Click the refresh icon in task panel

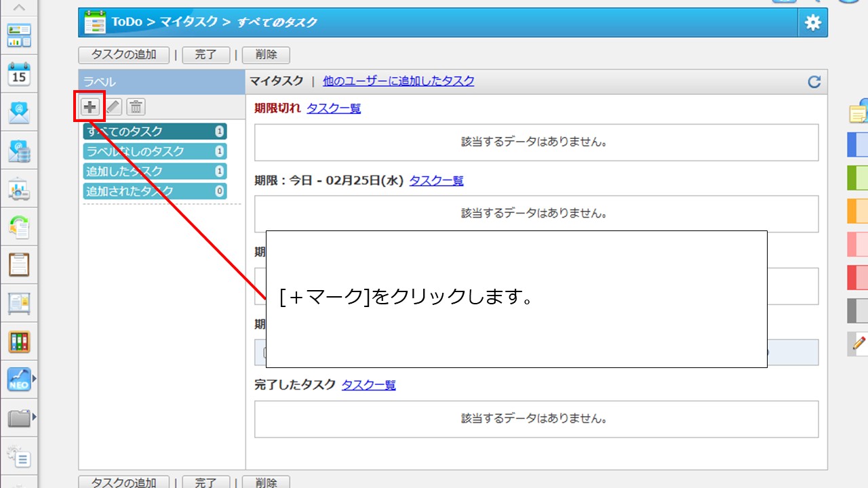(x=814, y=82)
